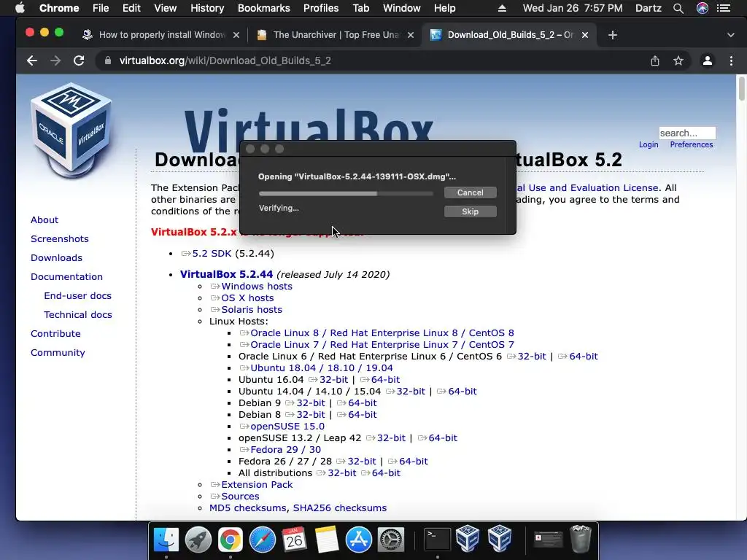Open Chrome icon in the Dock
The image size is (747, 560).
click(230, 540)
